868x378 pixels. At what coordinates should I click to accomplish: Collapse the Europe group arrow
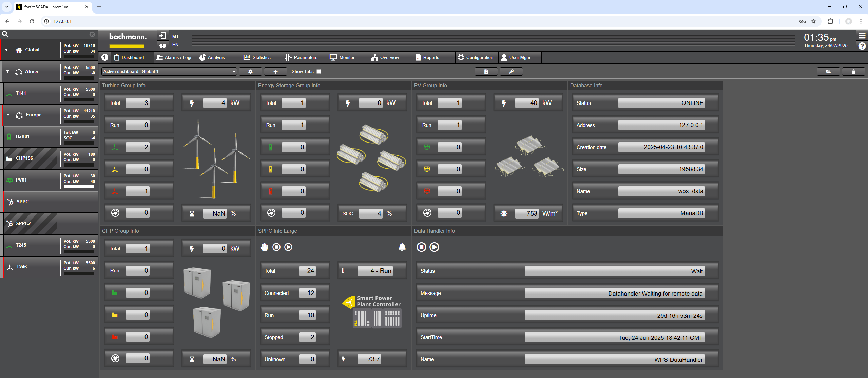[8, 115]
